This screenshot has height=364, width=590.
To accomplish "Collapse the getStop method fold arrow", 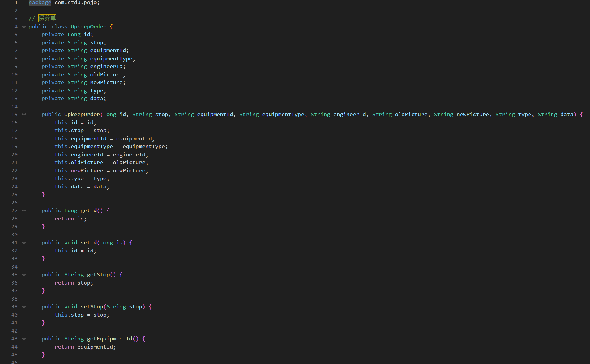I will pos(24,275).
